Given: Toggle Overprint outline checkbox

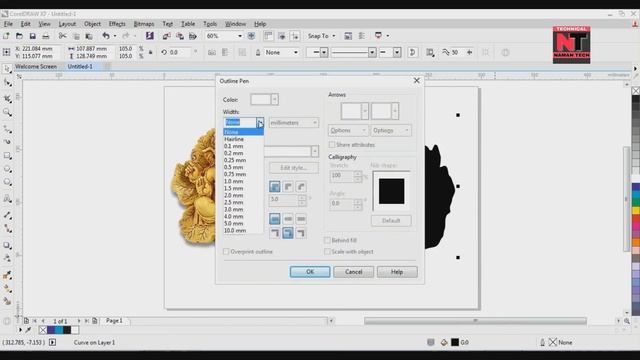Looking at the screenshot, I should click(226, 252).
